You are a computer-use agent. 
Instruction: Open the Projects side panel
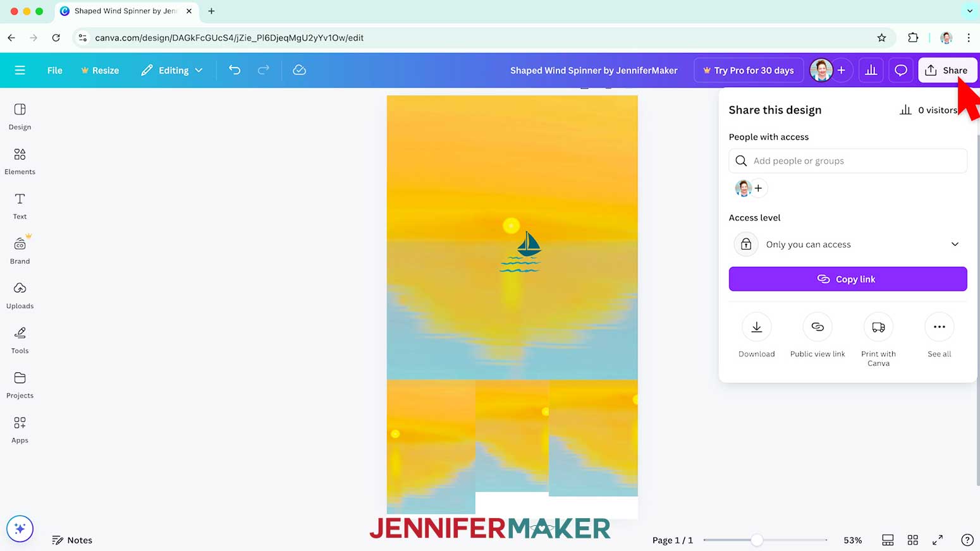(x=20, y=385)
